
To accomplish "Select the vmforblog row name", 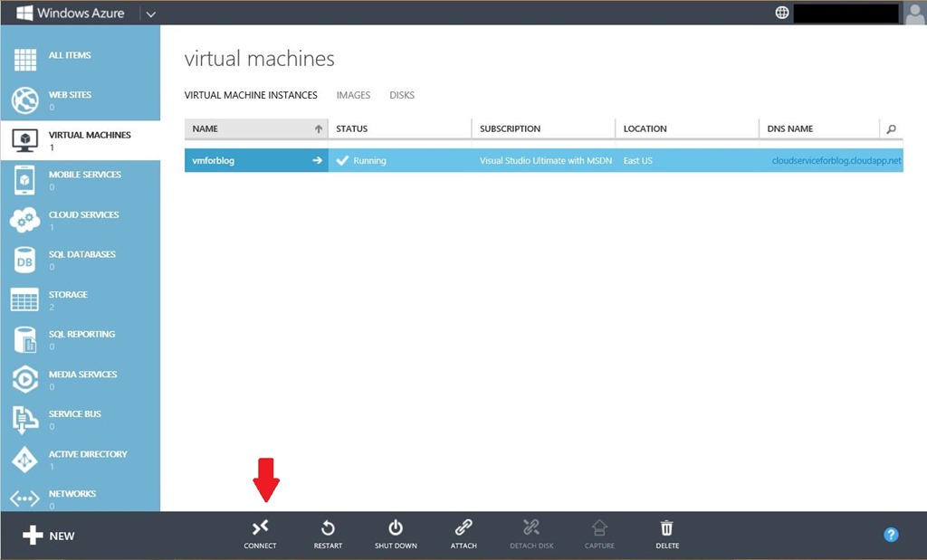I will [x=214, y=160].
